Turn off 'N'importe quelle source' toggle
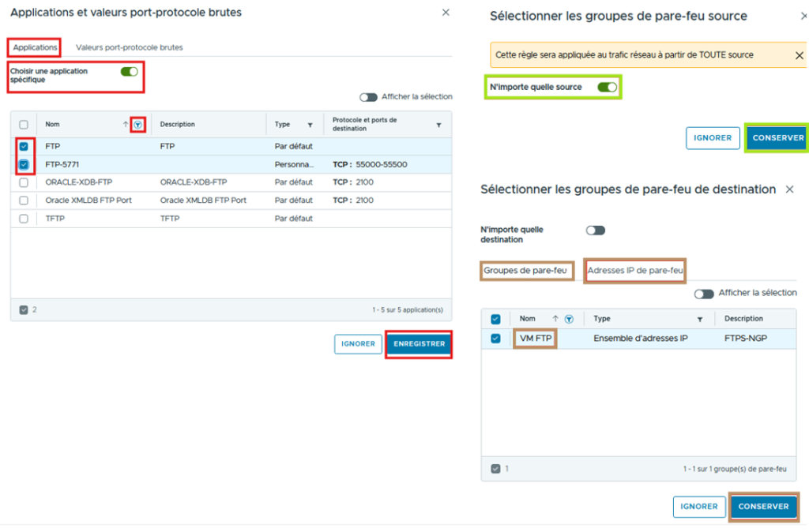 pos(607,87)
